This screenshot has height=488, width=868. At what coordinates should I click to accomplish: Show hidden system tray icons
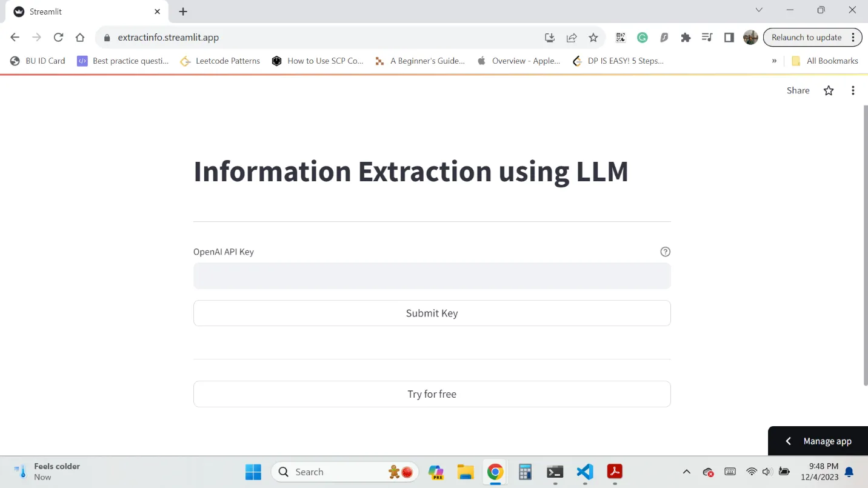686,472
